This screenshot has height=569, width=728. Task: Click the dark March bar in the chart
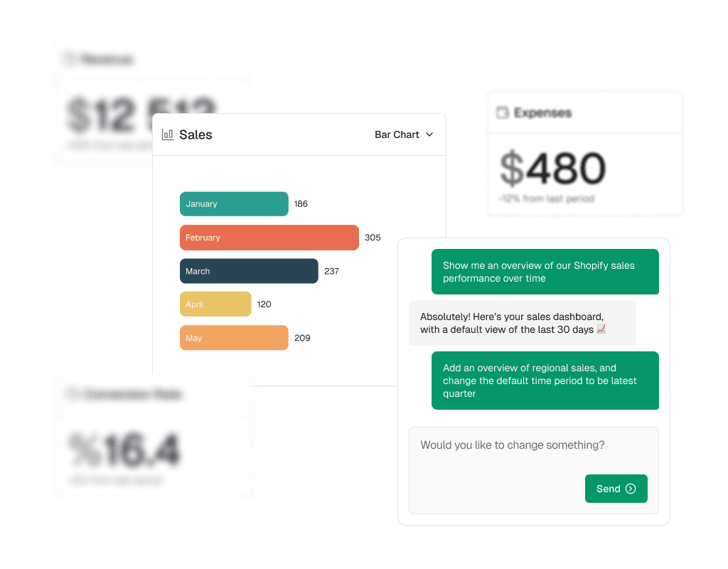(248, 271)
